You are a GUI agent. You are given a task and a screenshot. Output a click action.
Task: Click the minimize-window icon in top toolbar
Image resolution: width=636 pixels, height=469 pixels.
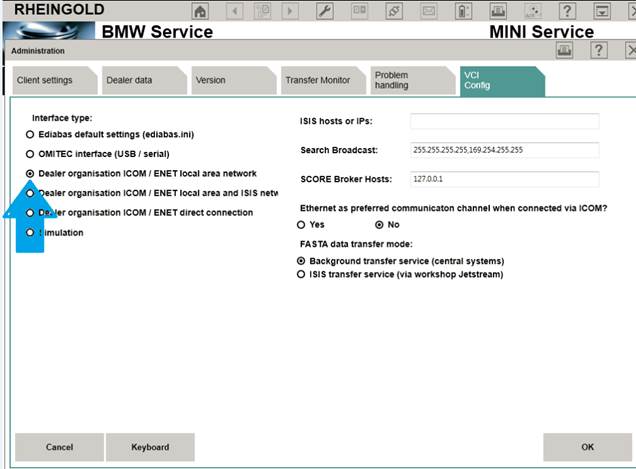click(x=602, y=11)
